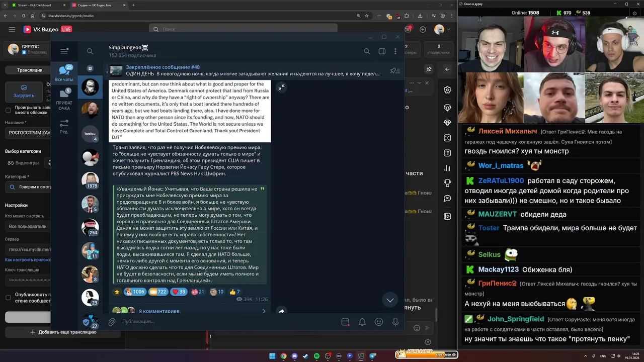Screen dimensions: 644x362
Task: Open chat with 1878 unread badge
Action: coord(90,180)
